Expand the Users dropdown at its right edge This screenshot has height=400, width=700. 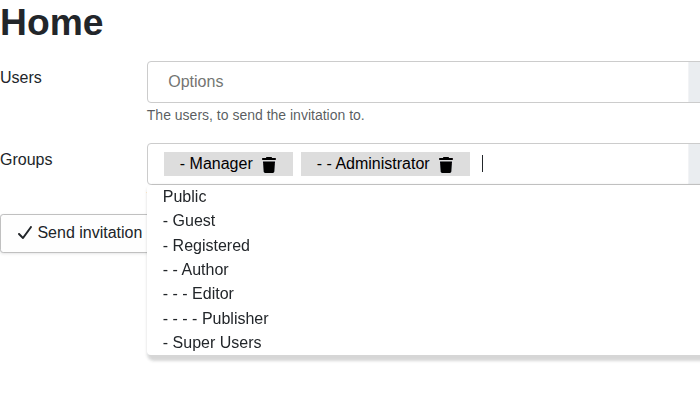(693, 82)
